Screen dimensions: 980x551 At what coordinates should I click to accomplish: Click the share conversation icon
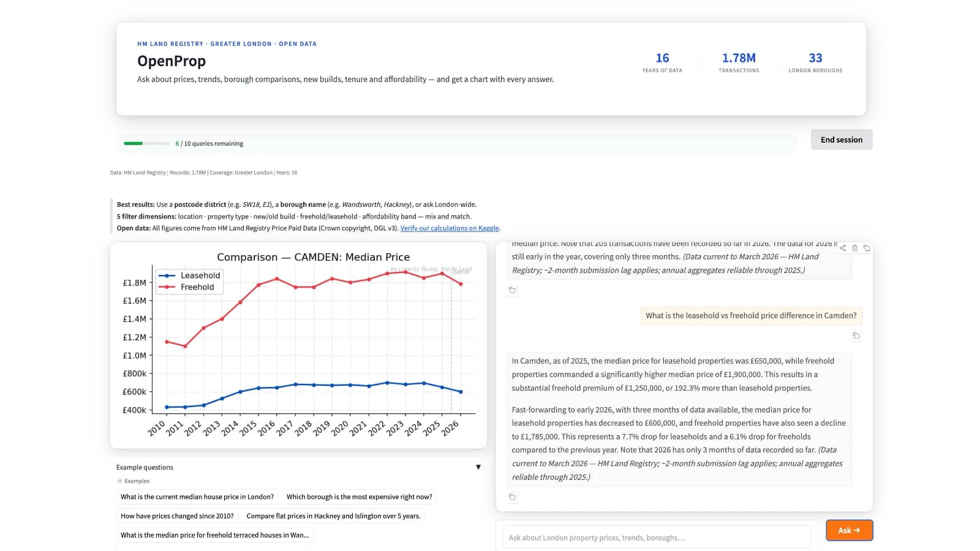pyautogui.click(x=843, y=248)
